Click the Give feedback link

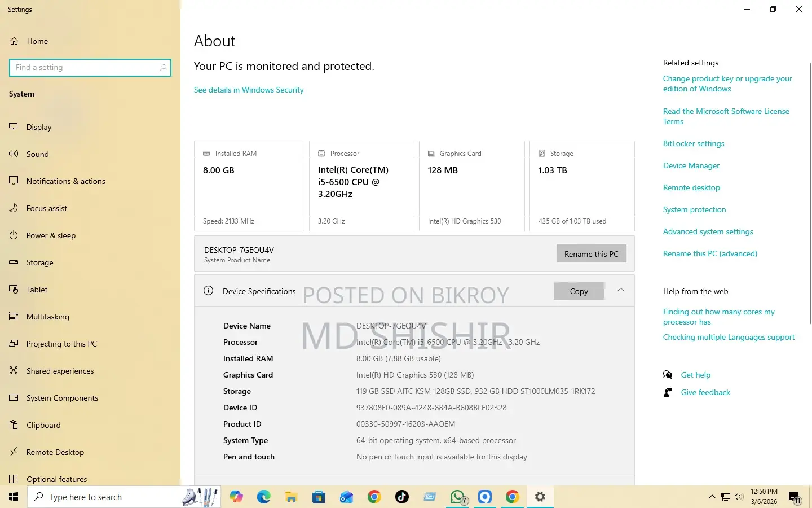[x=705, y=392]
